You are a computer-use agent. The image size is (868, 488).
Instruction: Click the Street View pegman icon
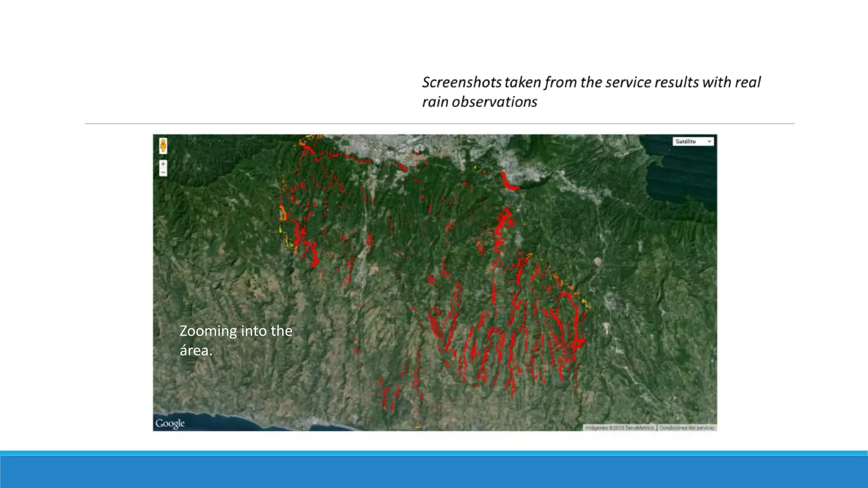[163, 146]
